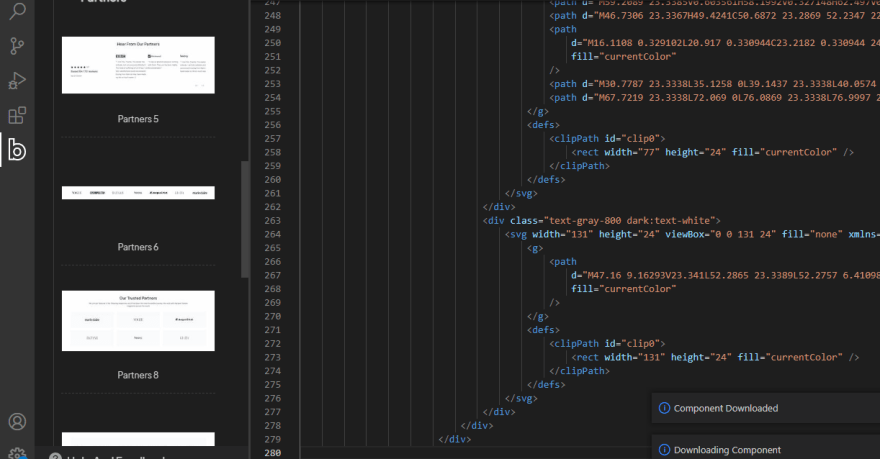Click the sidebar vertical scrollbar

click(x=245, y=219)
